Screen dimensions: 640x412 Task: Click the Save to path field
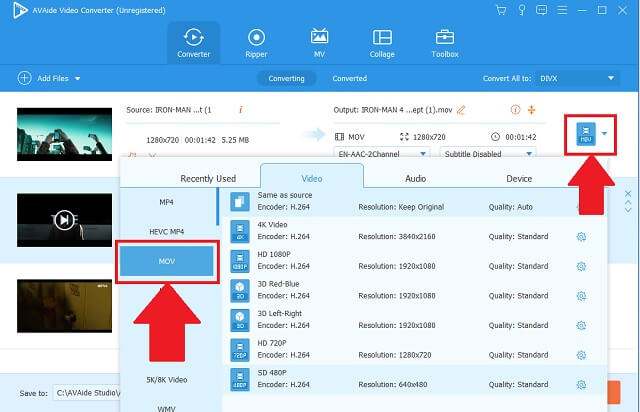pyautogui.click(x=87, y=393)
